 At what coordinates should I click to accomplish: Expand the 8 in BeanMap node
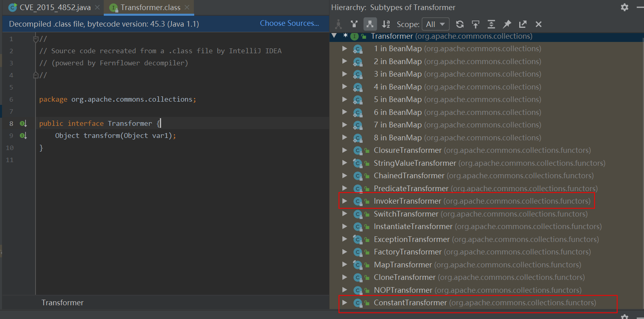pos(344,138)
